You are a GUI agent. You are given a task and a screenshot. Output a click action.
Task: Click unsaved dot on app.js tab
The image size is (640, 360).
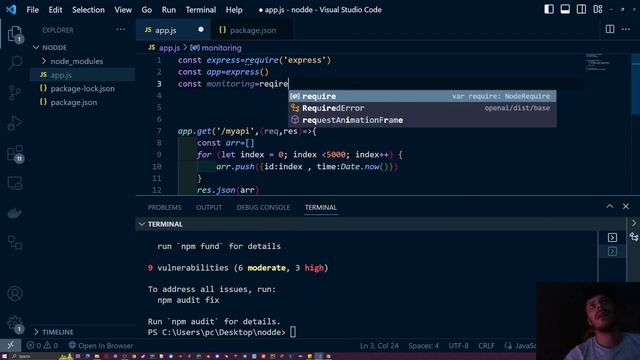click(201, 29)
